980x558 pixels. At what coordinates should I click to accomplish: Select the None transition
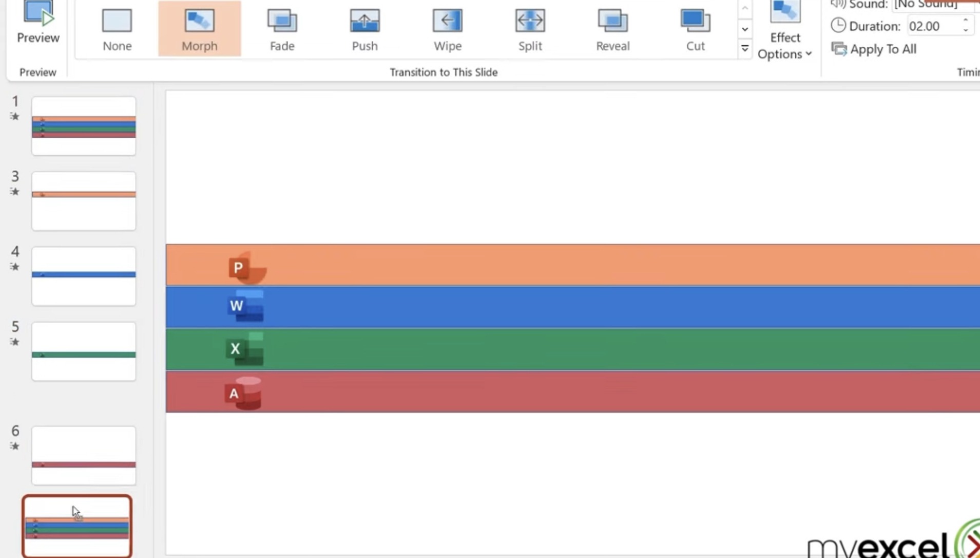117,29
